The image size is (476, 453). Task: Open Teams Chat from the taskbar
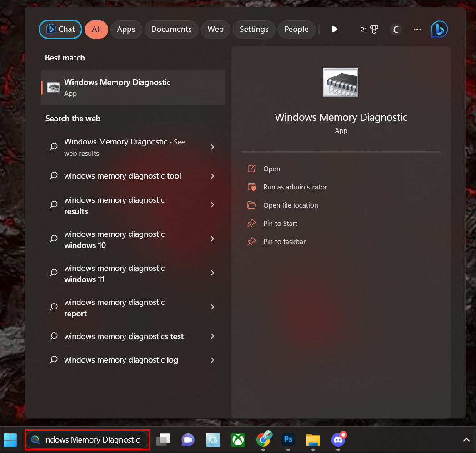pos(188,440)
